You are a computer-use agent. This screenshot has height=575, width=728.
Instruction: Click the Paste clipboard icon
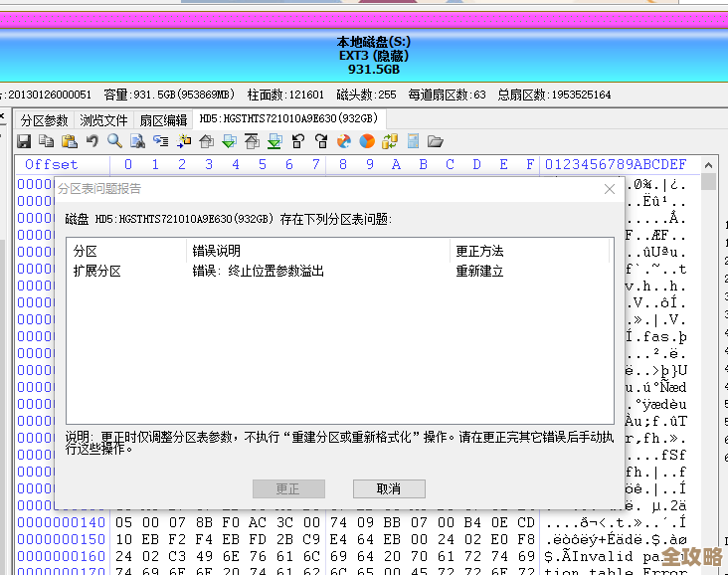[x=70, y=141]
